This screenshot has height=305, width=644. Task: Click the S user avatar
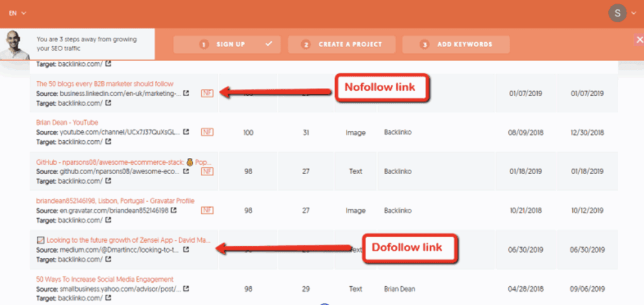(618, 13)
